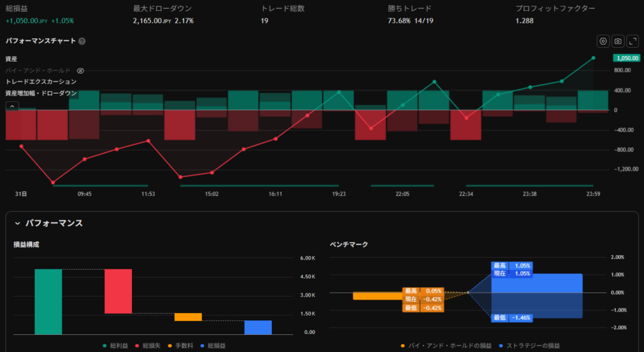Collapse the パフォーマンス section

click(x=18, y=223)
